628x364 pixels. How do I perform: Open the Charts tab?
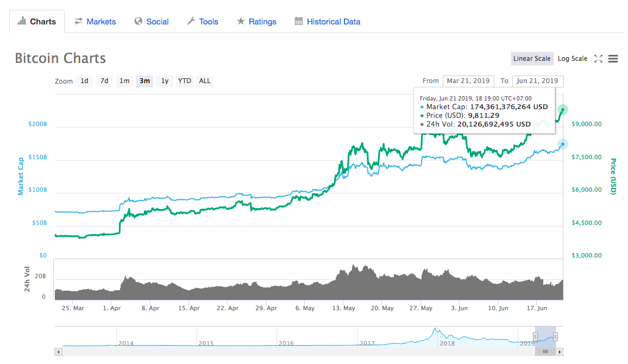37,22
